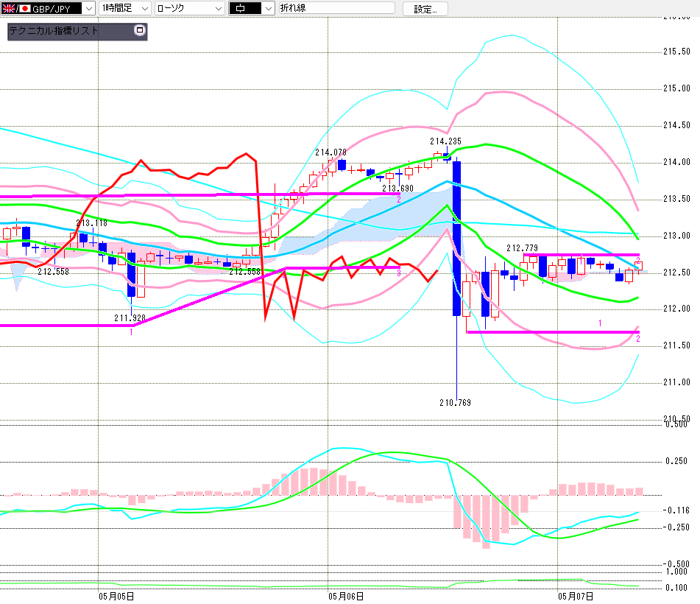The image size is (700, 604).
Task: Click the 213.118 price label
Action: point(91,223)
